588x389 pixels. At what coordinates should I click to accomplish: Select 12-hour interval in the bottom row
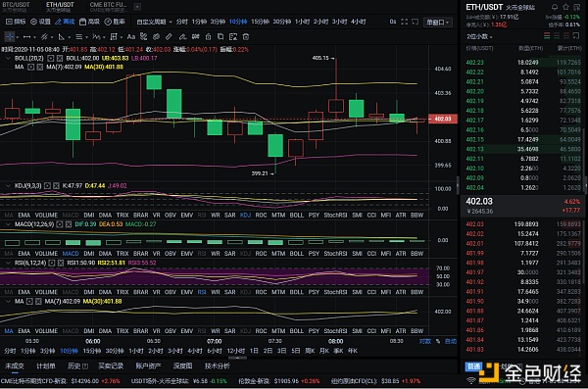point(235,351)
